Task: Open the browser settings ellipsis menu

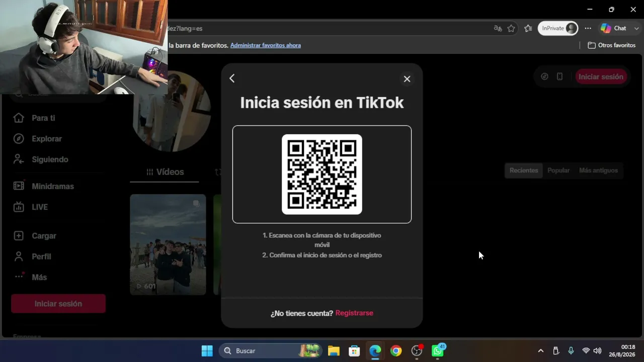Action: click(588, 29)
